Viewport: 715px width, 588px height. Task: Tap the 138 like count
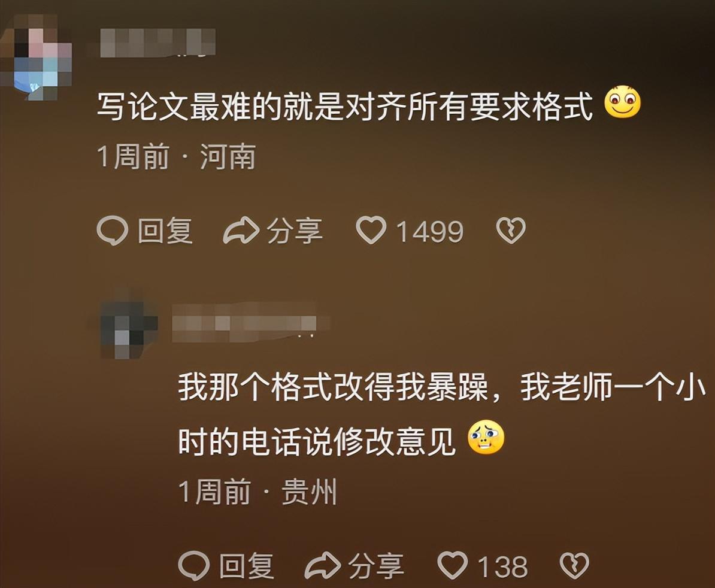(502, 566)
